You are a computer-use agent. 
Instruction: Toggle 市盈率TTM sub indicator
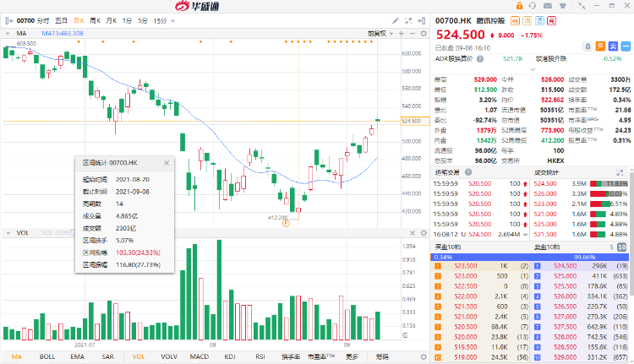point(321,356)
